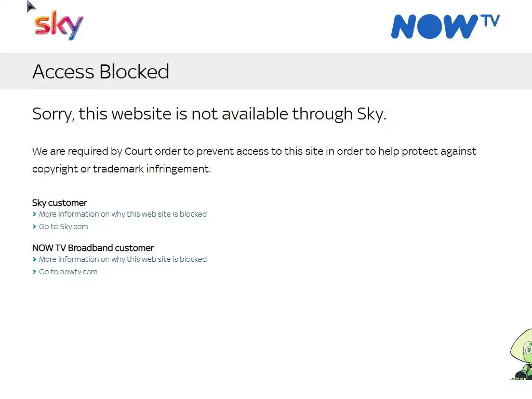Click the NOW TV Broadband customer heading
532x399 pixels.
tap(94, 248)
